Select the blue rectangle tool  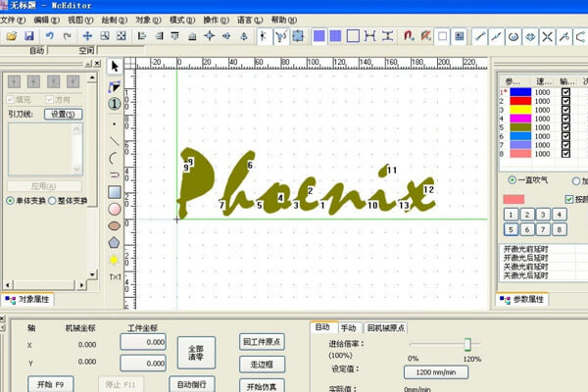point(114,192)
